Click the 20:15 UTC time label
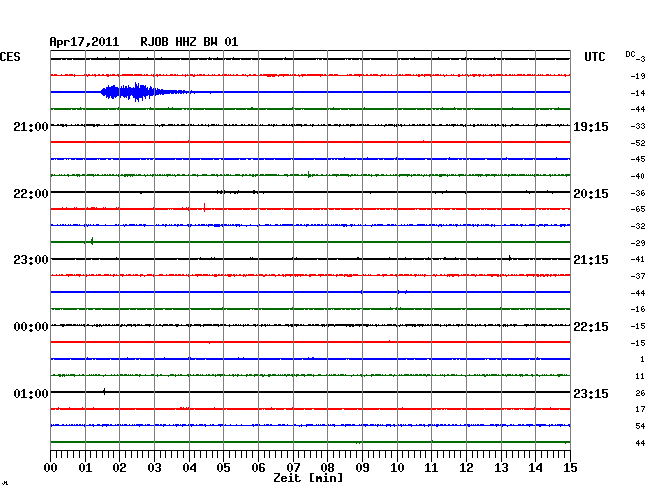Viewport: 650px width, 494px height. pos(591,194)
